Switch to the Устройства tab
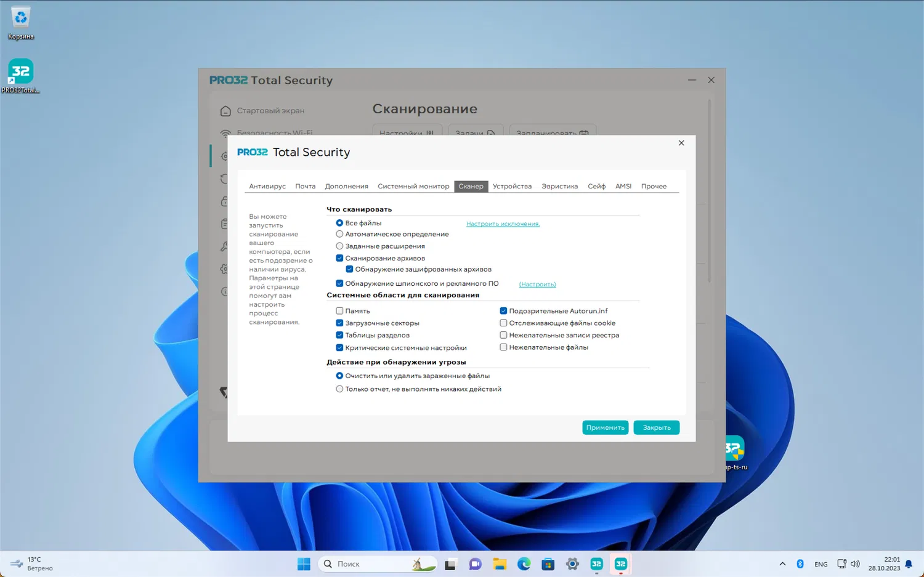 [512, 186]
